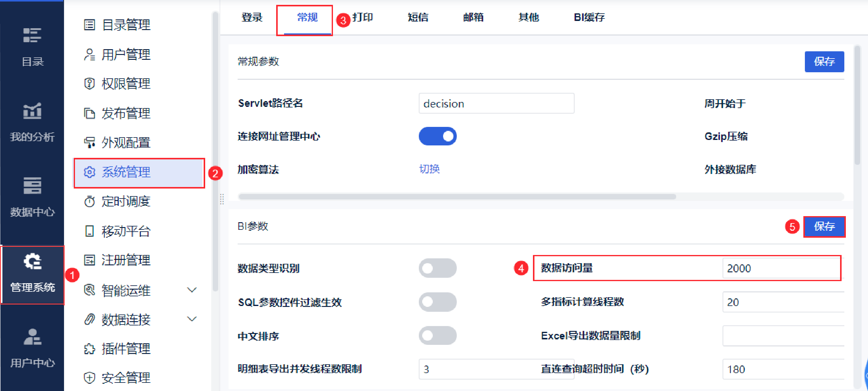Open 用户中心 person icon
The width and height of the screenshot is (868, 391).
(x=32, y=337)
